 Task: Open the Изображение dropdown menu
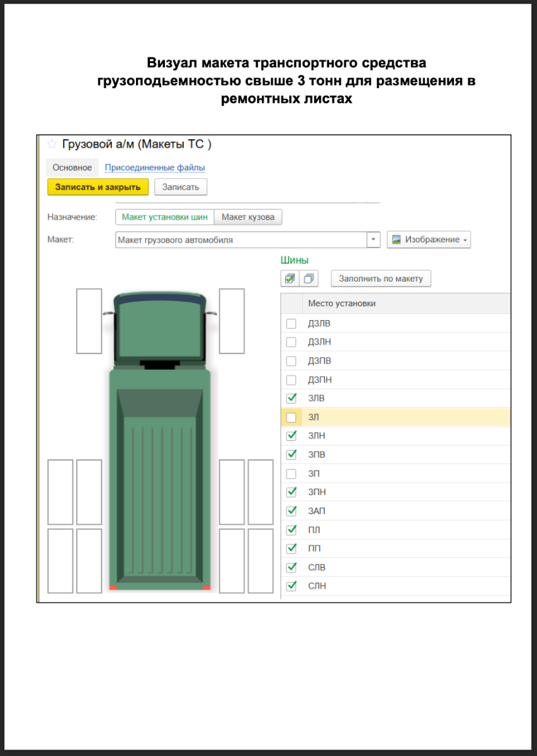(x=429, y=240)
